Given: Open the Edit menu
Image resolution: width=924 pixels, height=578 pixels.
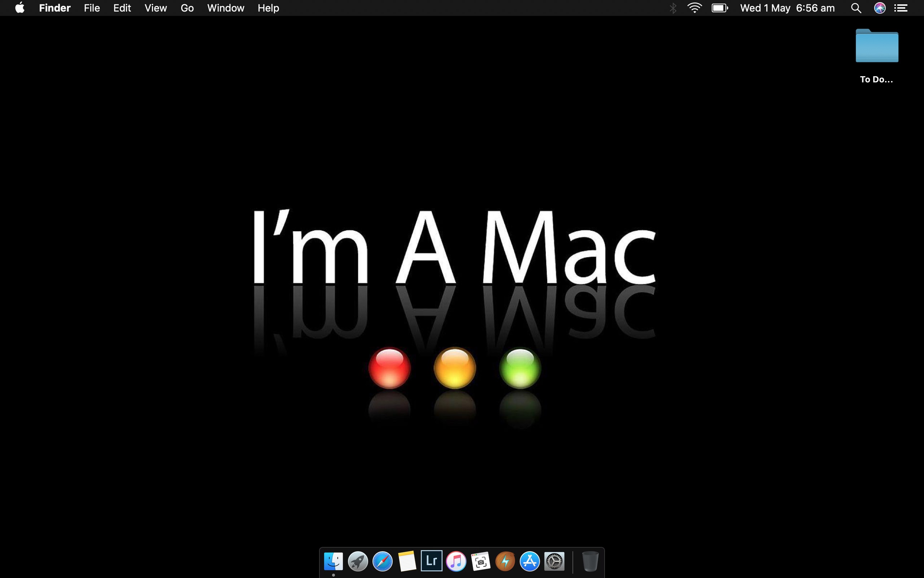Looking at the screenshot, I should point(122,8).
